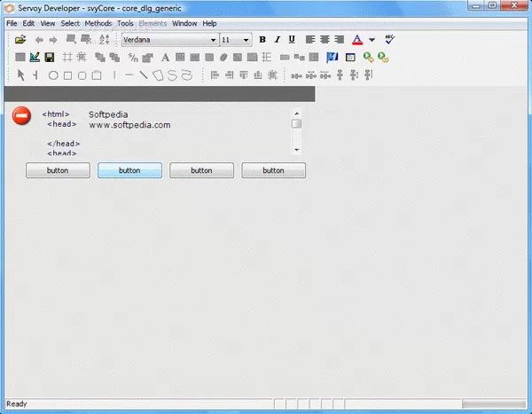Open the View menu
The width and height of the screenshot is (532, 414).
(48, 23)
